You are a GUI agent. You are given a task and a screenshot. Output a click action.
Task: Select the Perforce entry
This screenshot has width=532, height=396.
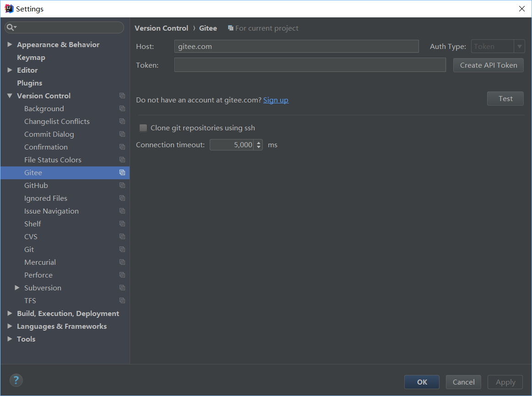click(x=38, y=275)
